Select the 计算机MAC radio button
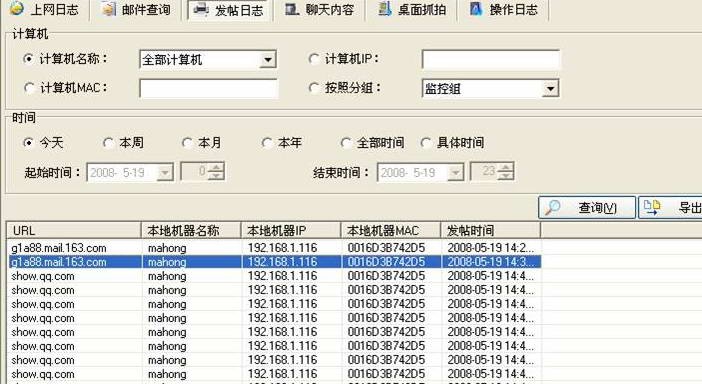This screenshot has width=702, height=384. coord(29,87)
